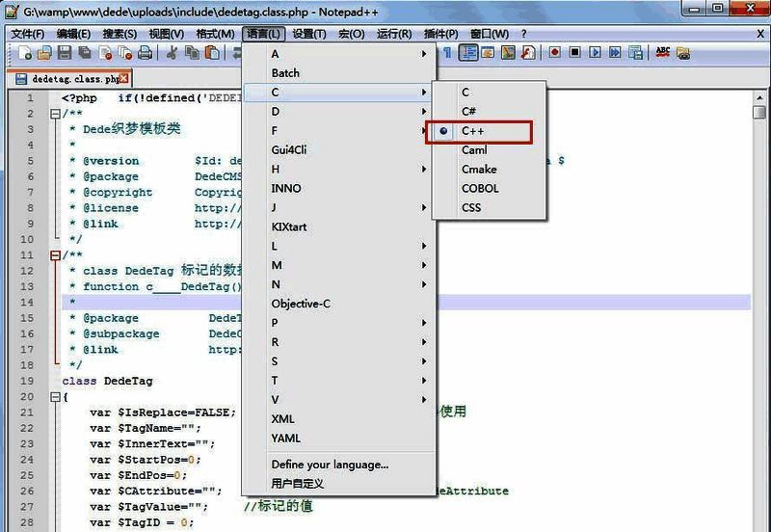Screen dimensions: 771x532
Task: Click the Stop recording macro icon
Action: (575, 53)
